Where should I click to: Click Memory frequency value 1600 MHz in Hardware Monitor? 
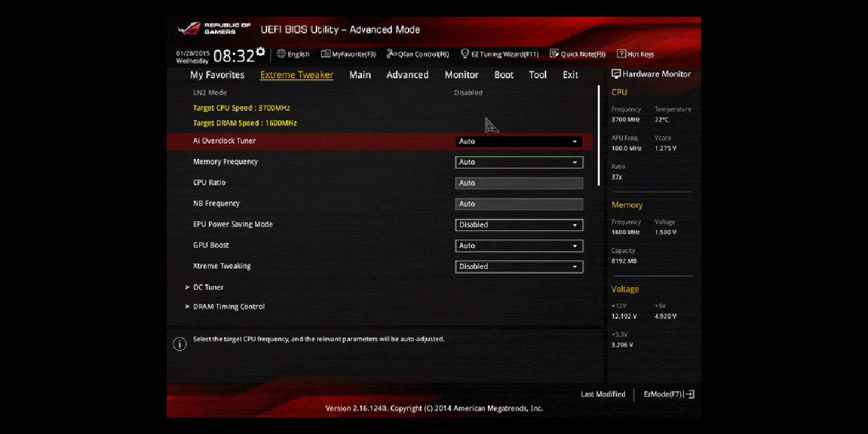point(626,232)
